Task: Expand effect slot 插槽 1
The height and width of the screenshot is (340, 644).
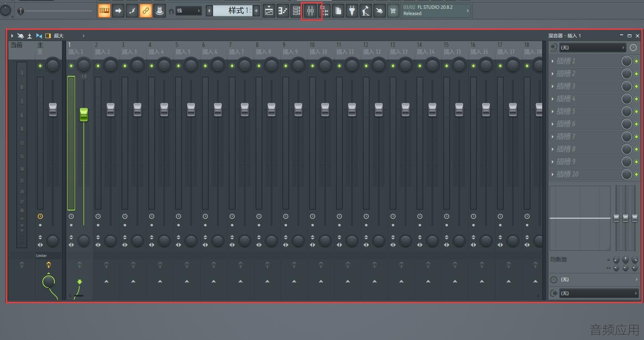Action: tap(553, 61)
